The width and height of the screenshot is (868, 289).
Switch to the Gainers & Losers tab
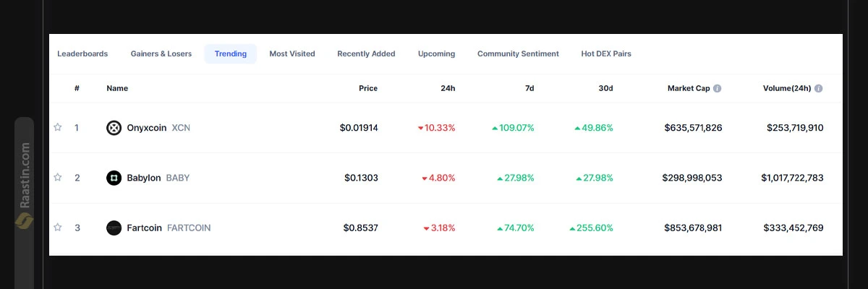(161, 53)
